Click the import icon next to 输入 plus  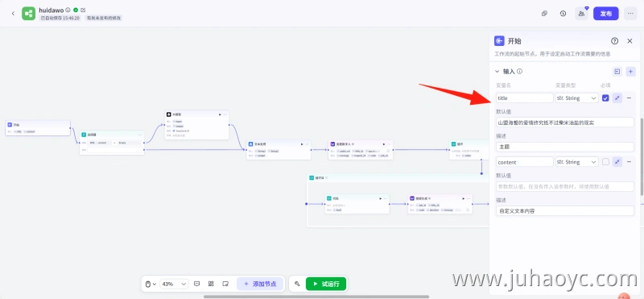point(617,72)
